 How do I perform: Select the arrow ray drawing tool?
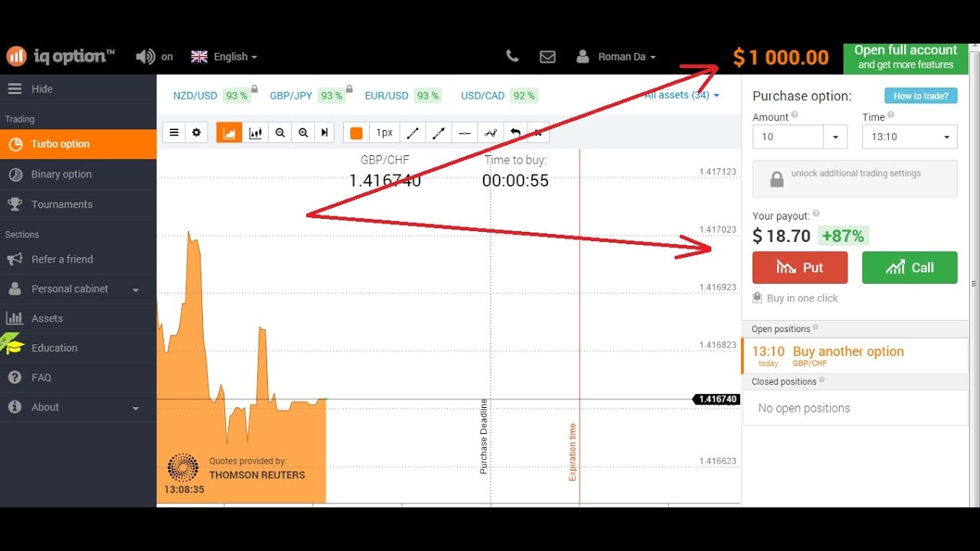(438, 132)
